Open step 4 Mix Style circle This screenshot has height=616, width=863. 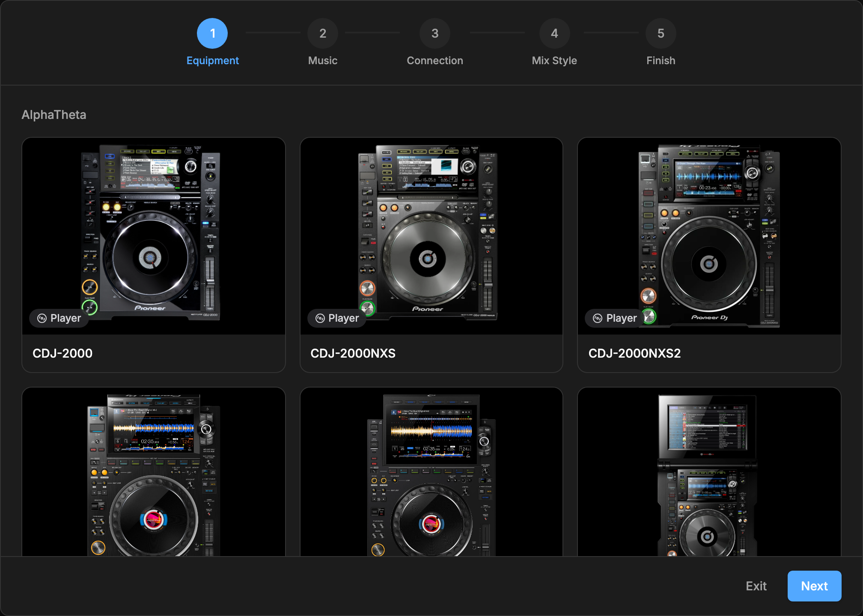click(554, 33)
